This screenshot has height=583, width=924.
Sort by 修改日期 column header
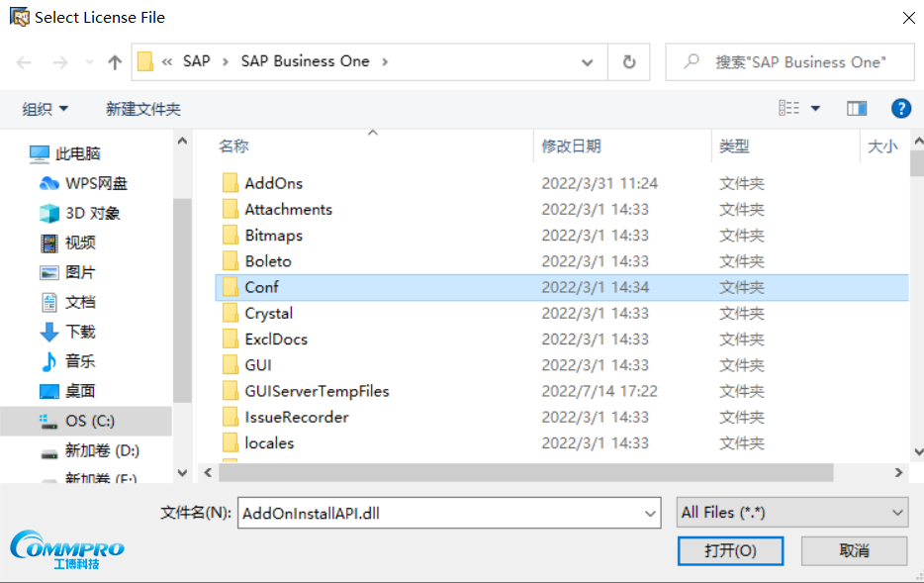coord(571,146)
